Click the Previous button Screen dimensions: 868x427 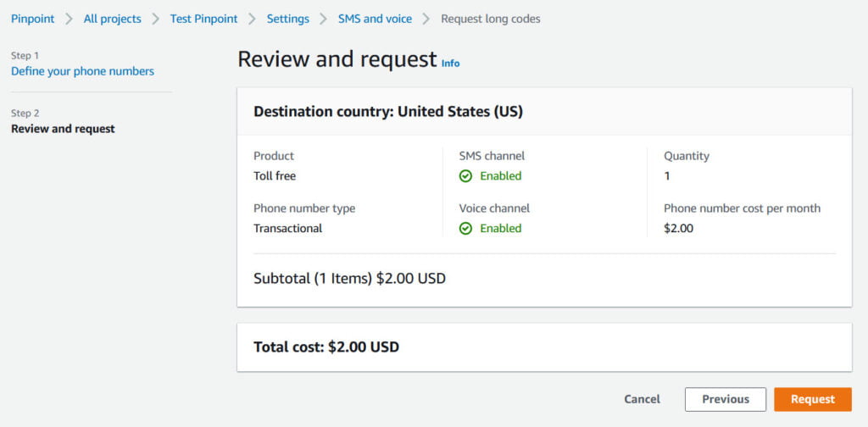pos(726,399)
